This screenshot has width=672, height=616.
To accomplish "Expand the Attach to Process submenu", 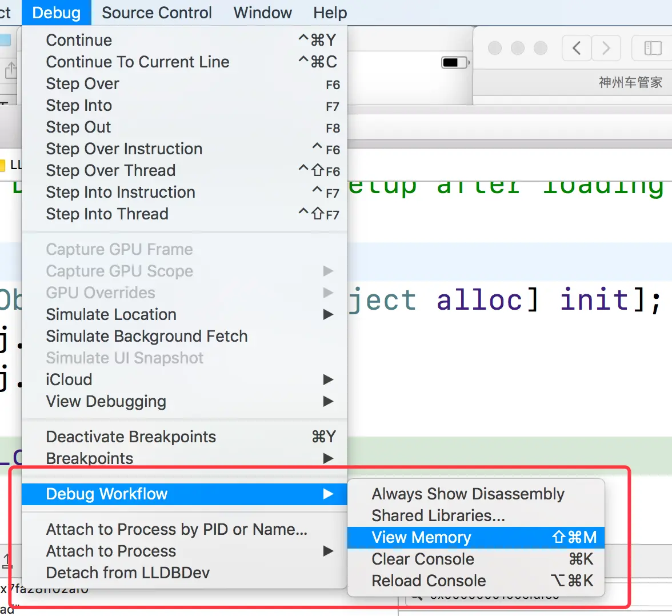I will pos(184,551).
